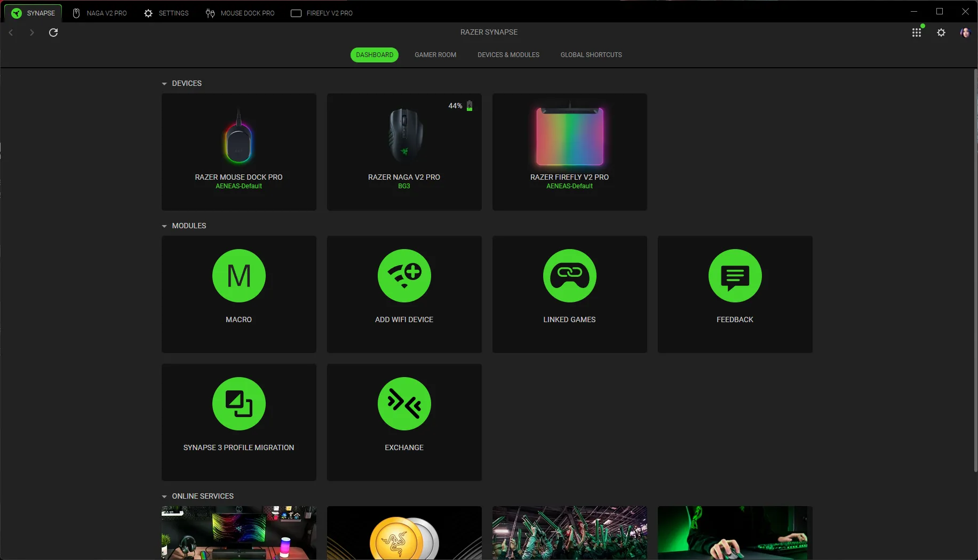
Task: Open the settings gear at top right
Action: coord(941,33)
